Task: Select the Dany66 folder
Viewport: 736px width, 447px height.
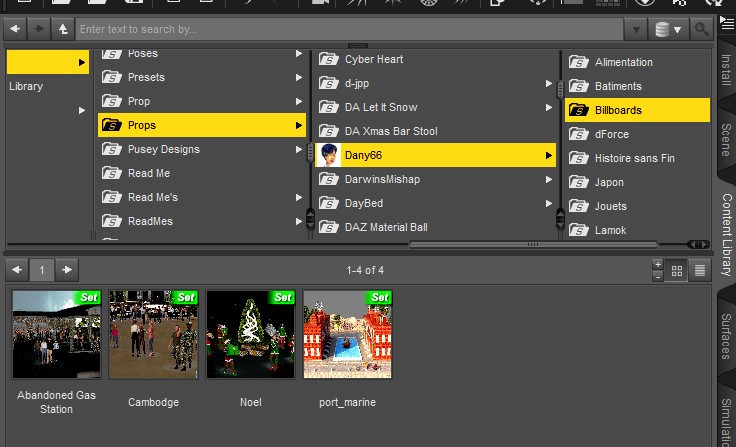Action: click(x=435, y=155)
